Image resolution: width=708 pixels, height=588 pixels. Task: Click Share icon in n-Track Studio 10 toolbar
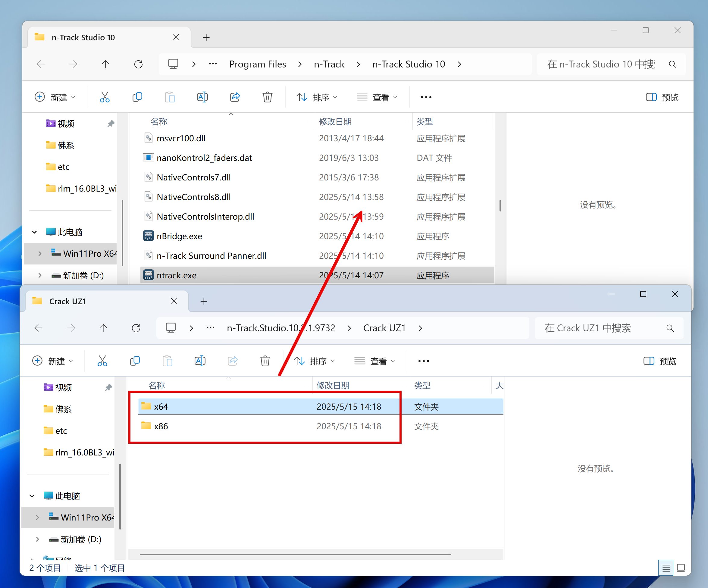(235, 97)
